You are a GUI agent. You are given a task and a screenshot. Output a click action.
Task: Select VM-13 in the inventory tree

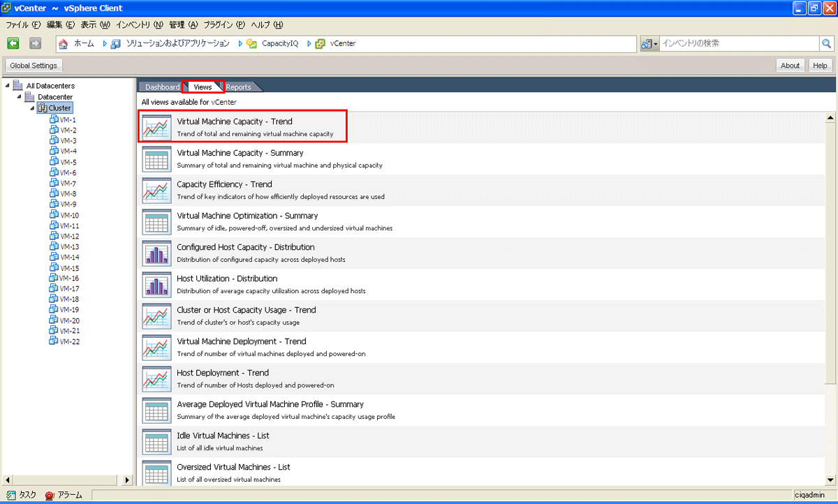(x=70, y=246)
